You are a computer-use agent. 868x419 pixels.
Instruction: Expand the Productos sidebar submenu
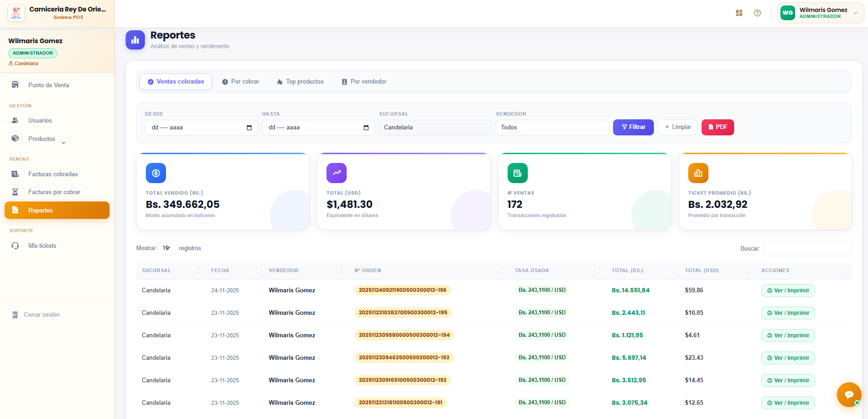[57, 139]
